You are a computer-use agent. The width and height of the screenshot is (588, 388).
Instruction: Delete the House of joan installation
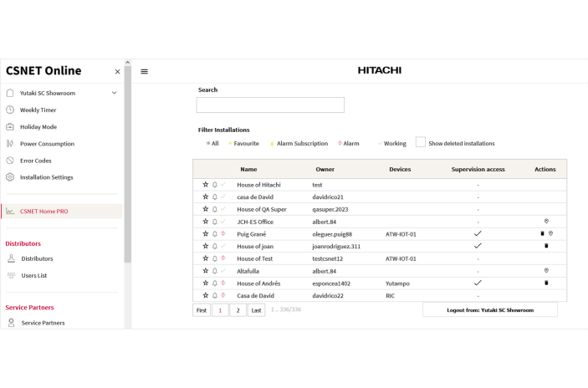pyautogui.click(x=546, y=247)
